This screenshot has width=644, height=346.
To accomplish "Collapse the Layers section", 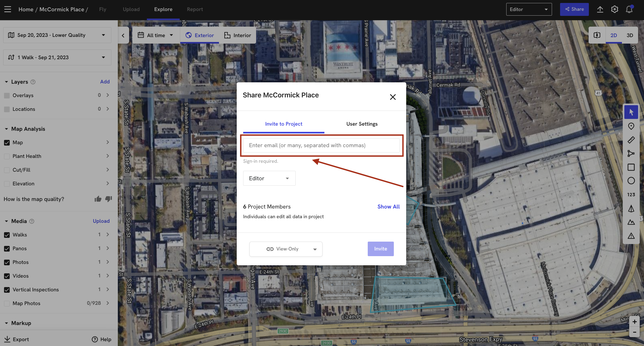I will point(6,82).
